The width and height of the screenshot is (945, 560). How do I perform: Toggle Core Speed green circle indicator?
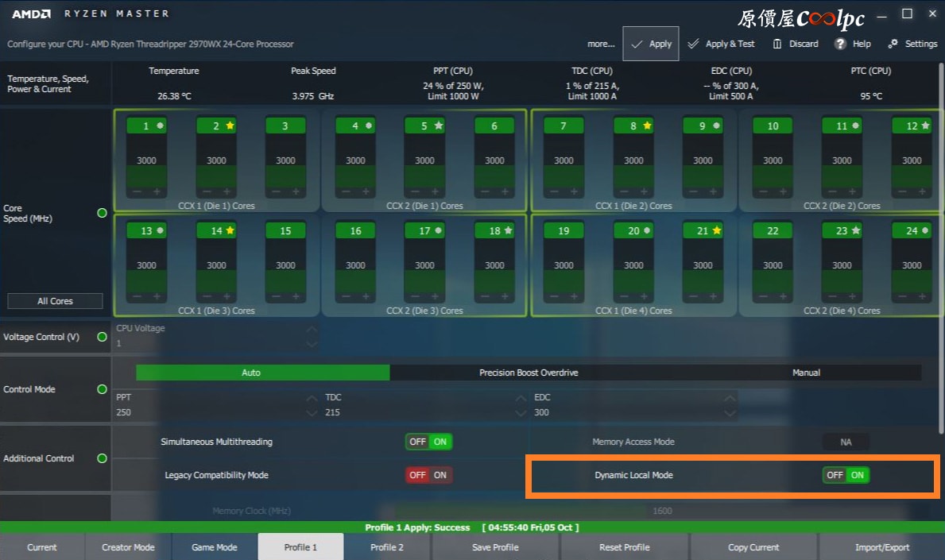point(102,213)
